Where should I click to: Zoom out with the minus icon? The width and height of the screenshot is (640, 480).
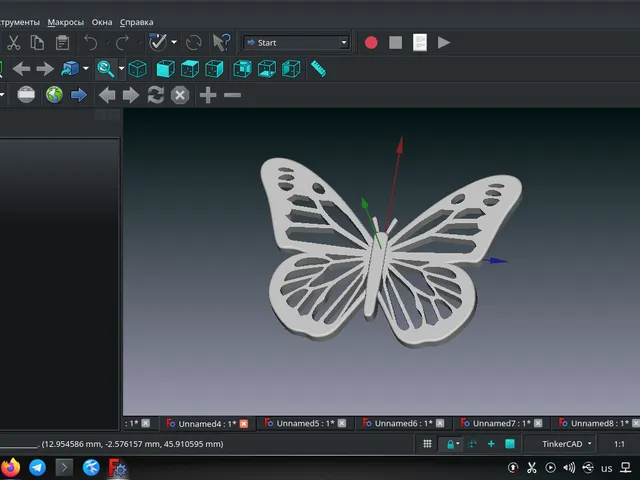[232, 95]
